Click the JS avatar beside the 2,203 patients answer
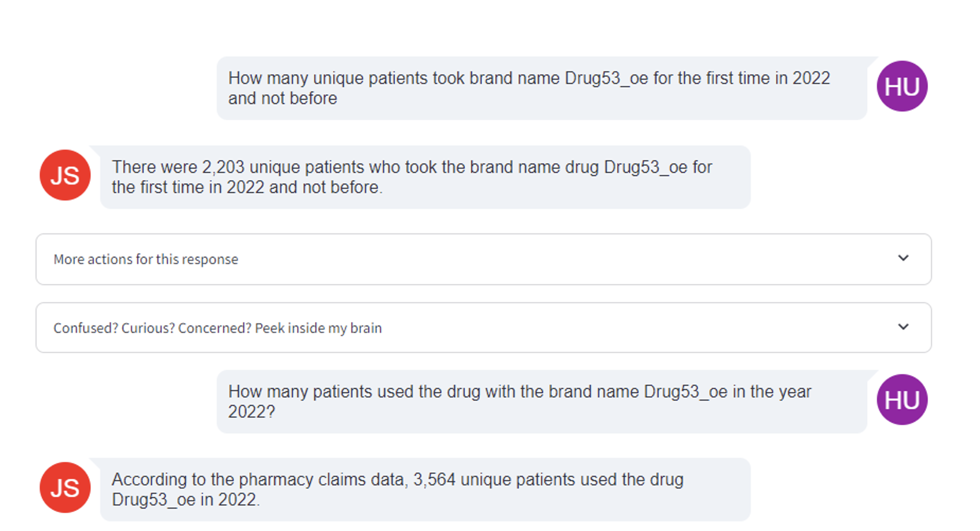The width and height of the screenshot is (980, 531). pyautogui.click(x=65, y=175)
